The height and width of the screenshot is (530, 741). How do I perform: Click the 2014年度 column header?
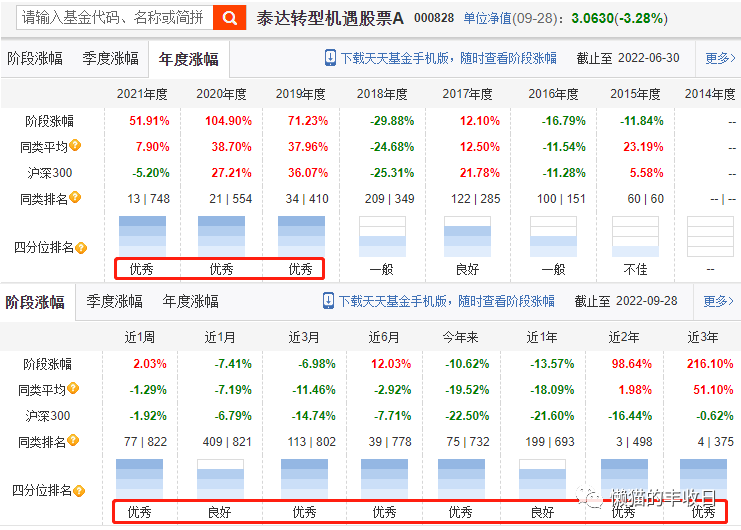coord(710,94)
